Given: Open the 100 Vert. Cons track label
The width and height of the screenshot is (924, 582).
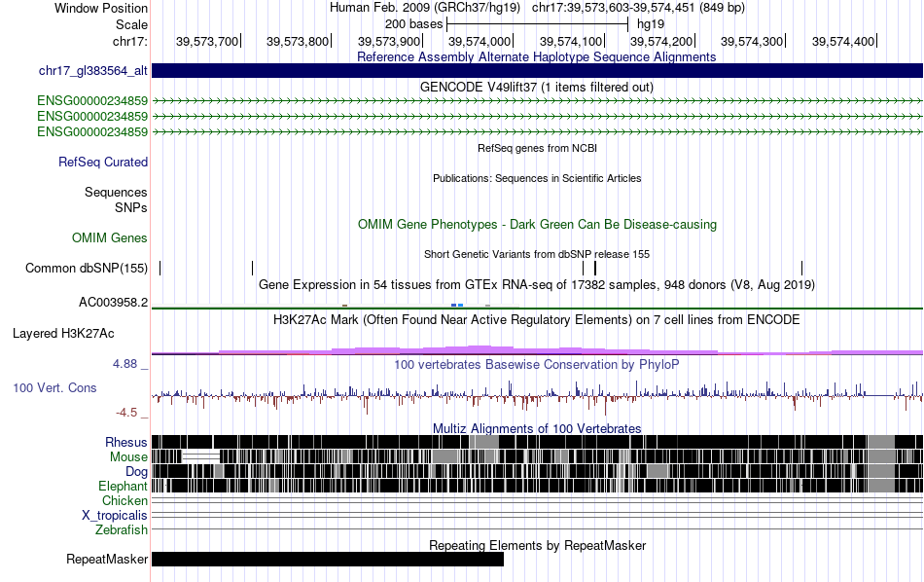Looking at the screenshot, I should click(54, 388).
